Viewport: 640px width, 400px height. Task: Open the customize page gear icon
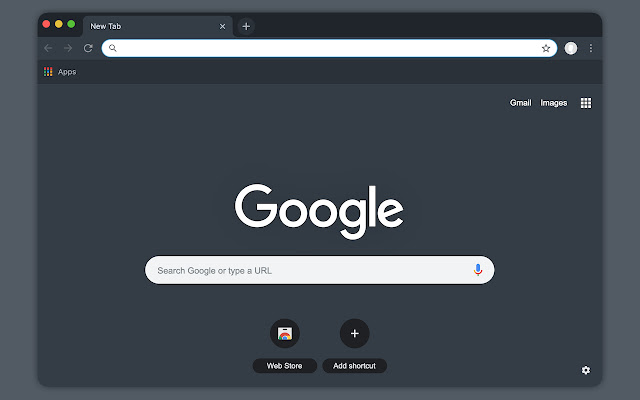pyautogui.click(x=586, y=370)
